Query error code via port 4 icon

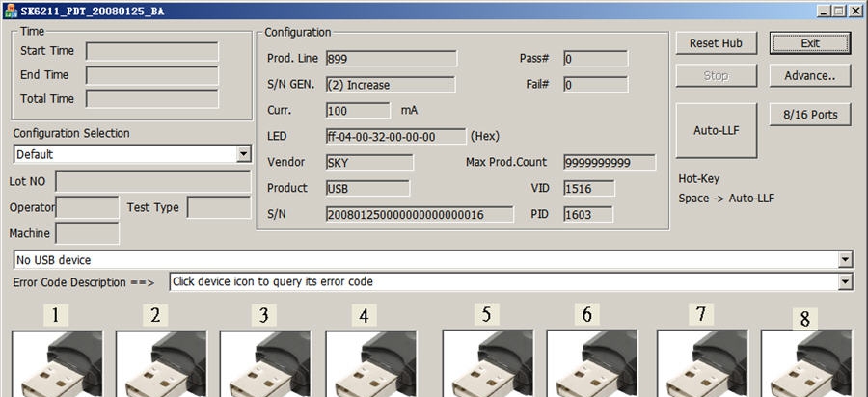click(369, 364)
